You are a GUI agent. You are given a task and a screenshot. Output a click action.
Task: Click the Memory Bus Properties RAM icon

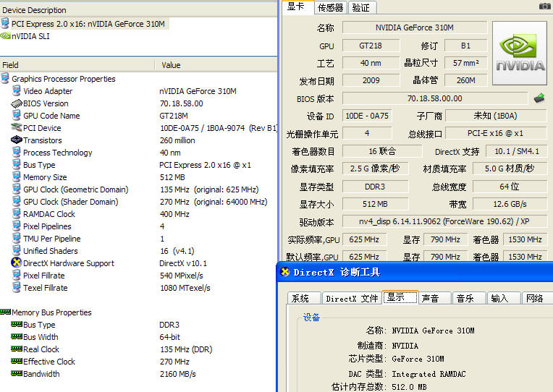click(x=5, y=312)
